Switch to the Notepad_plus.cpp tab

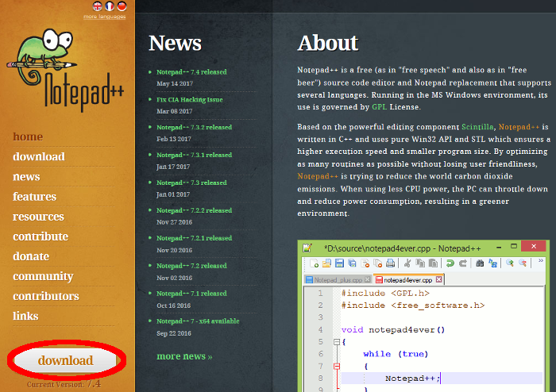coord(338,280)
